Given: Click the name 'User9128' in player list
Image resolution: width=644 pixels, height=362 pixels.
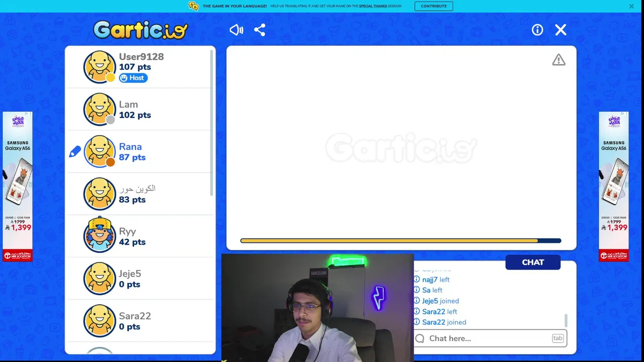Looking at the screenshot, I should click(x=141, y=57).
